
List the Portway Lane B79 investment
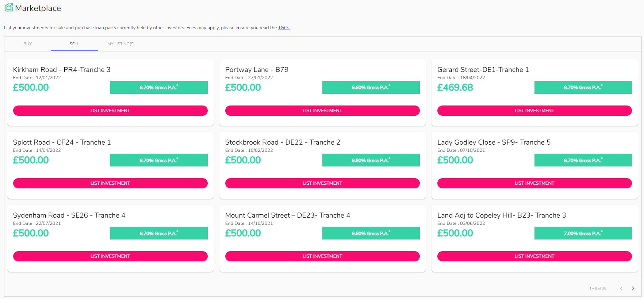click(322, 111)
